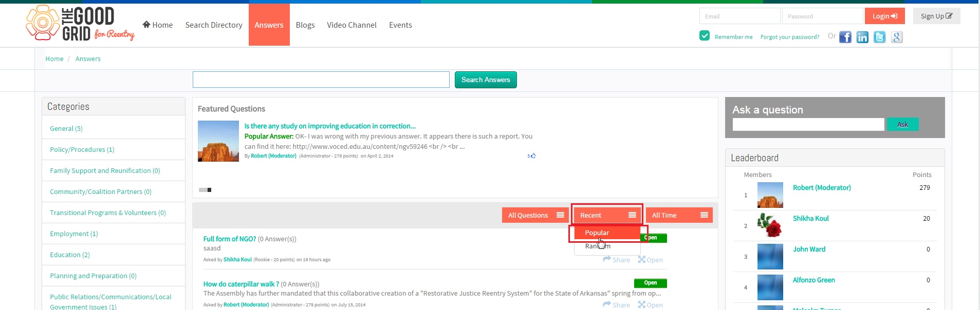
Task: Open Family Support and Reunification category
Action: coord(105,170)
